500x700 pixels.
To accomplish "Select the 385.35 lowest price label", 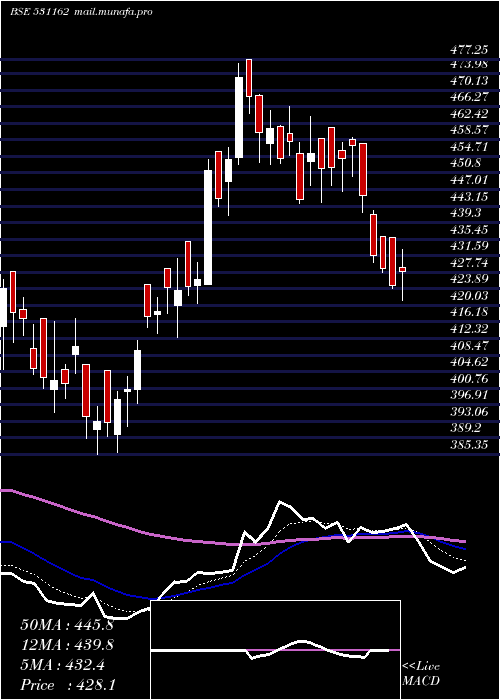I will click(x=469, y=445).
